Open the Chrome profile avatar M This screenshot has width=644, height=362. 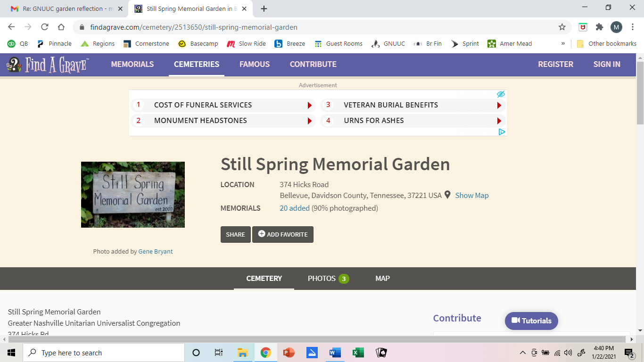tap(616, 27)
